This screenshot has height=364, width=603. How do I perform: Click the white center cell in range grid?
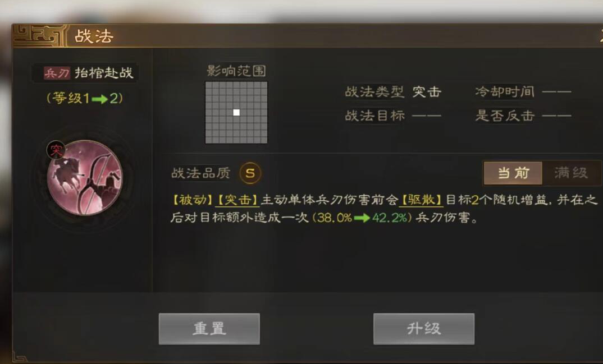coord(236,113)
